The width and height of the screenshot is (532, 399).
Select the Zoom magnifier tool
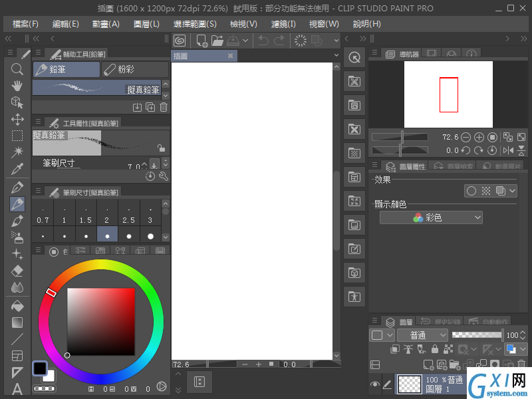click(17, 69)
